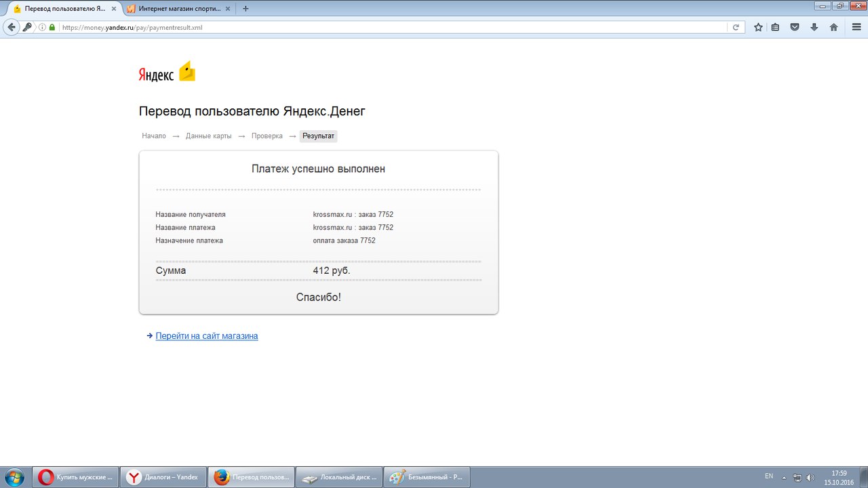Image resolution: width=868 pixels, height=488 pixels.
Task: Click the network tray icon
Action: pos(797,477)
